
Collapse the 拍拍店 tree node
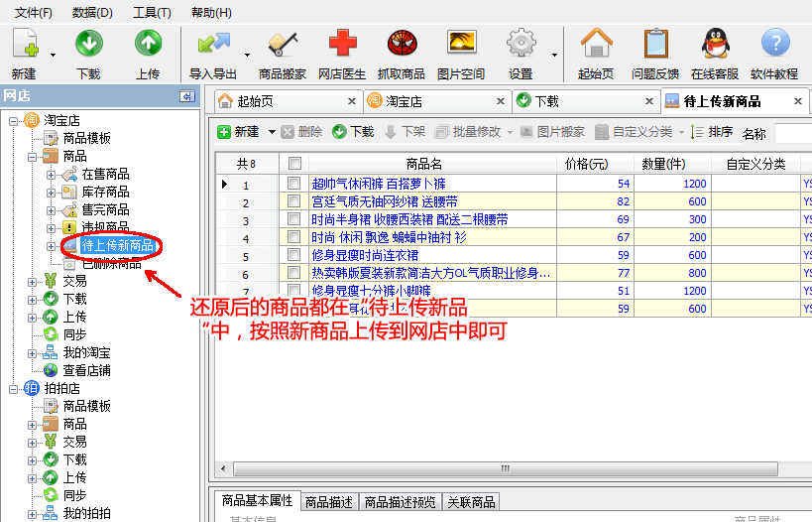click(x=14, y=389)
